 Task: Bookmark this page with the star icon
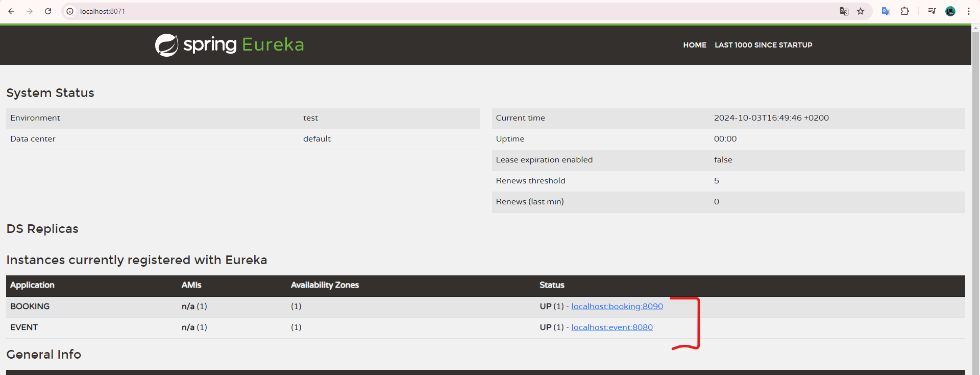[x=861, y=11]
